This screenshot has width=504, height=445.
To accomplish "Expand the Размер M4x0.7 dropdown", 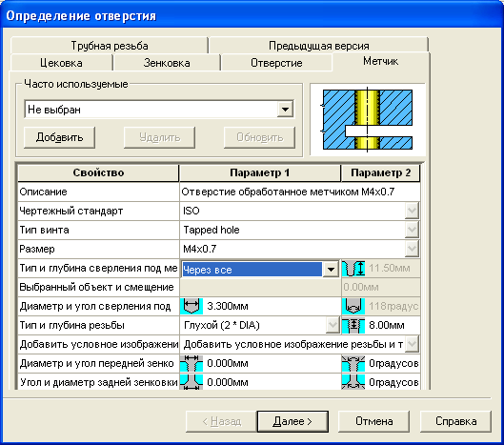I will coord(413,249).
